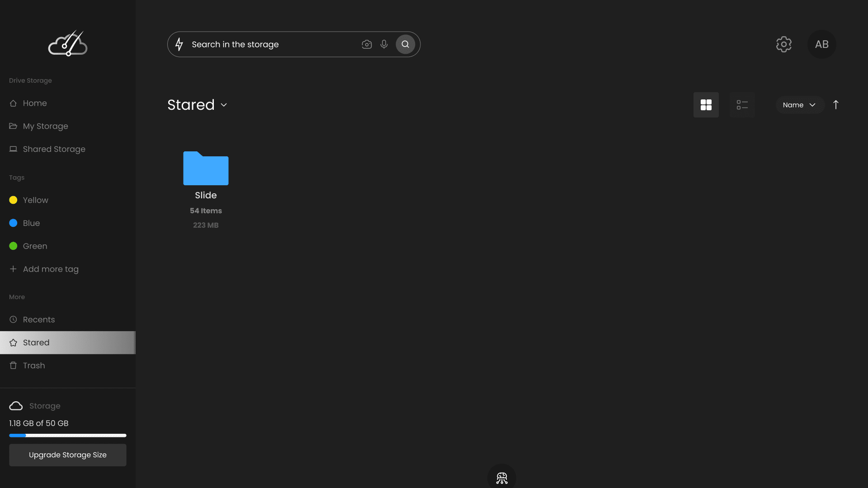Filter by Blue tag
Screen dimensions: 868x488
click(68, 223)
